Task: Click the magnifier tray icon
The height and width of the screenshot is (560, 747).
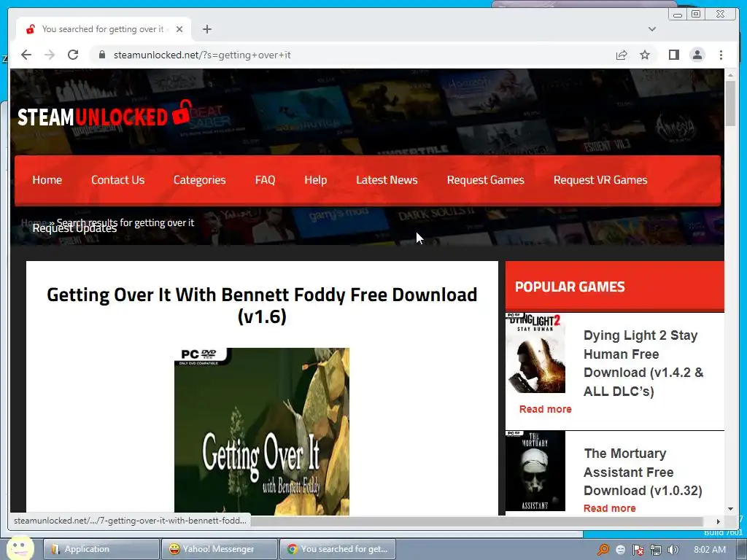Action: point(603,550)
